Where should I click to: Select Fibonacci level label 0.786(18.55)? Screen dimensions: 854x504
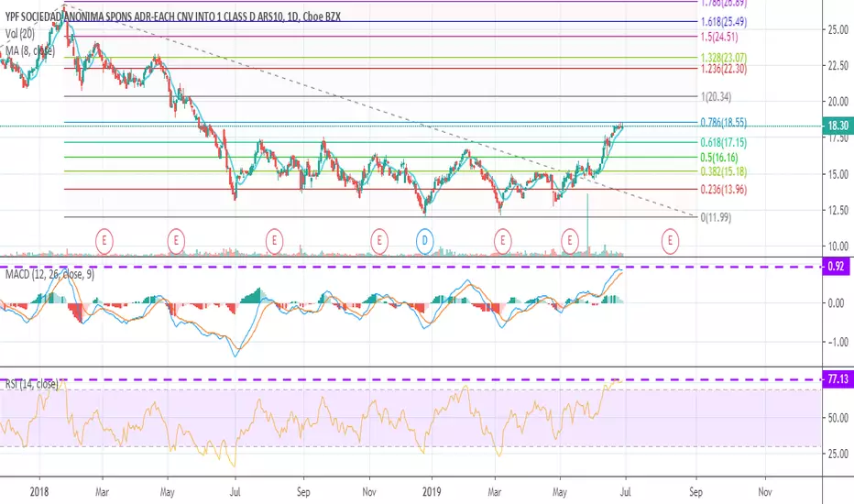724,123
